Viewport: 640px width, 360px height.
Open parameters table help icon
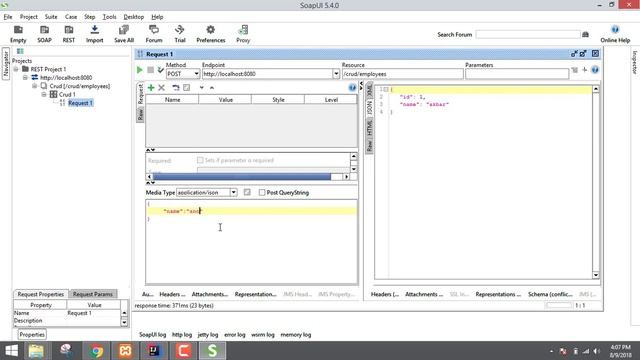pyautogui.click(x=352, y=87)
